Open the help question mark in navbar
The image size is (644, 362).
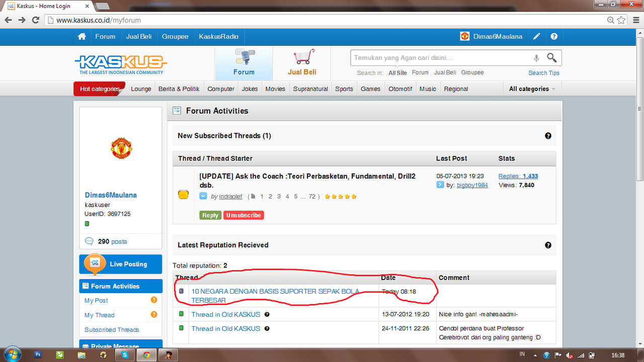(x=554, y=37)
